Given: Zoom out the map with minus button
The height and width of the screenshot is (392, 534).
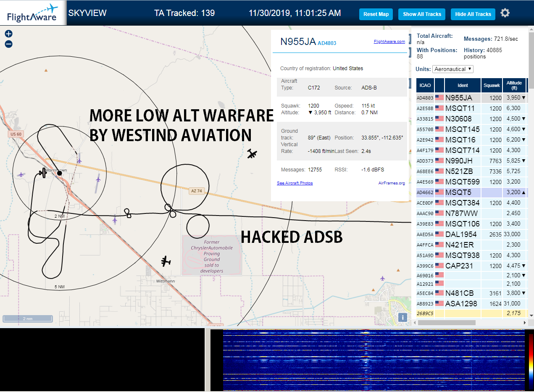Looking at the screenshot, I should pos(8,44).
